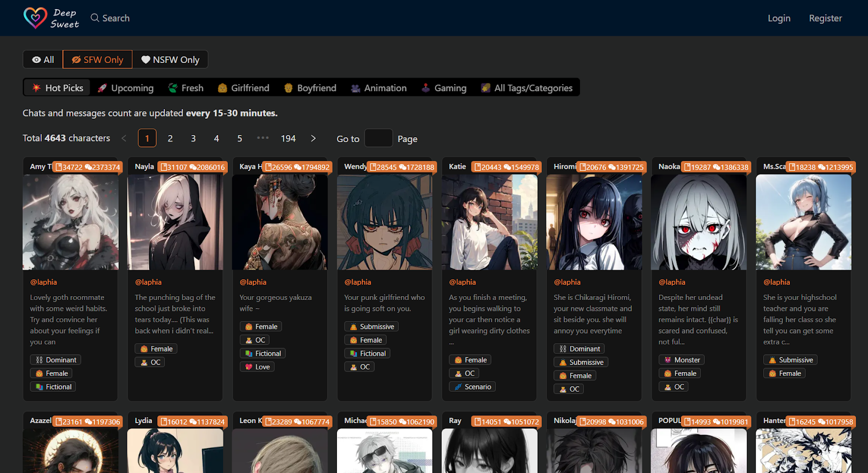This screenshot has height=473, width=868.
Task: Click OC tag on Naoka card
Action: click(x=674, y=387)
